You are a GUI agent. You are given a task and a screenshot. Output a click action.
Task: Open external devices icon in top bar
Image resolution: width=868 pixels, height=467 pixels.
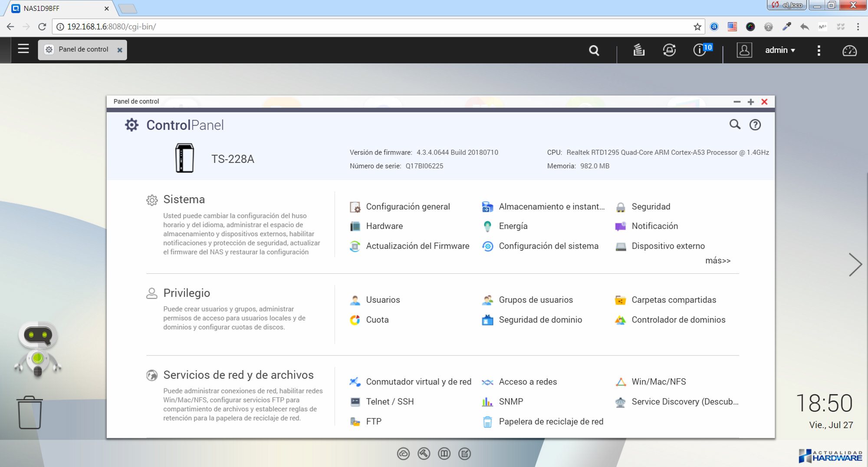coord(669,50)
